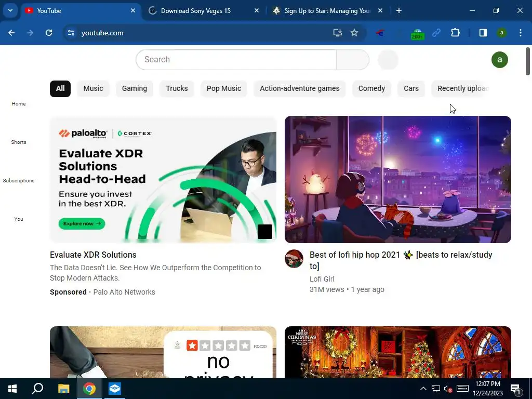Select the Gaming filter chip
This screenshot has width=532, height=399.
point(135,88)
